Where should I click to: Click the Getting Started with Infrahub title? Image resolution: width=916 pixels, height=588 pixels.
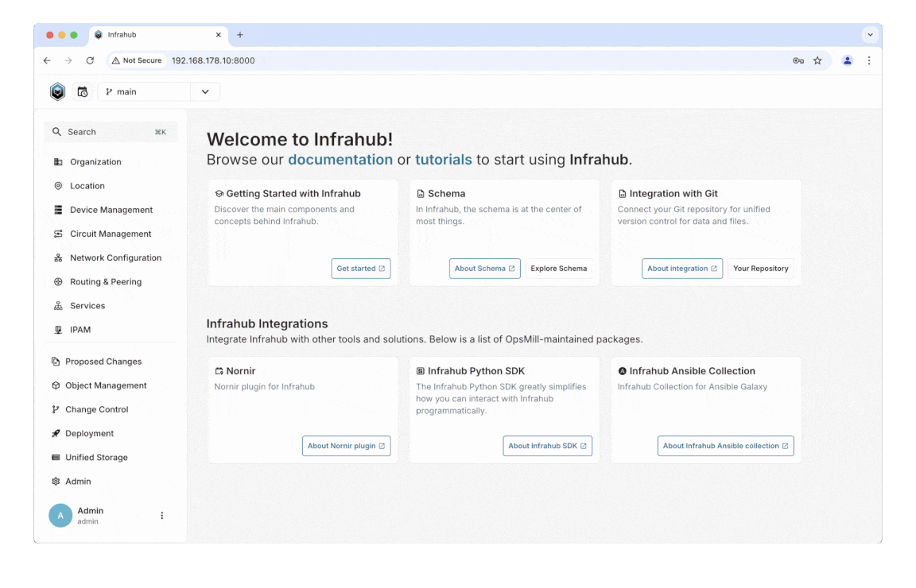[293, 194]
